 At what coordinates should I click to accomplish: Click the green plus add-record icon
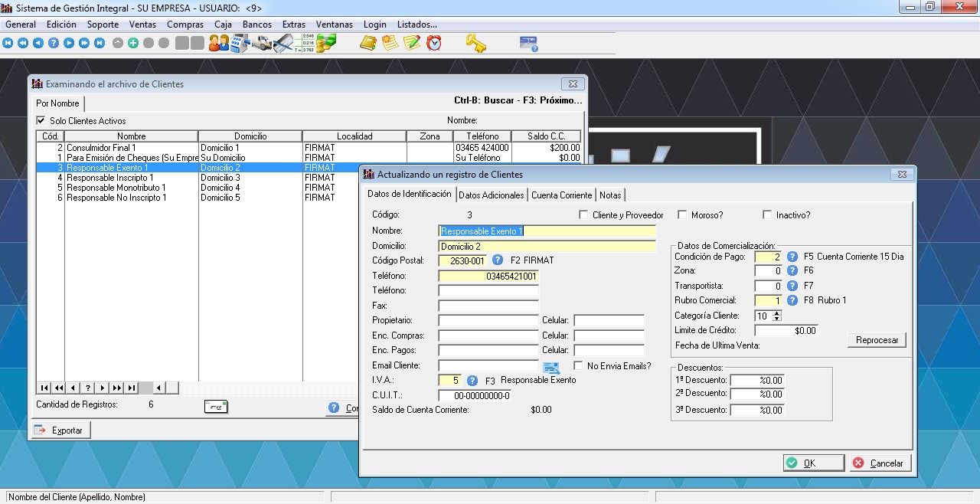[133, 43]
